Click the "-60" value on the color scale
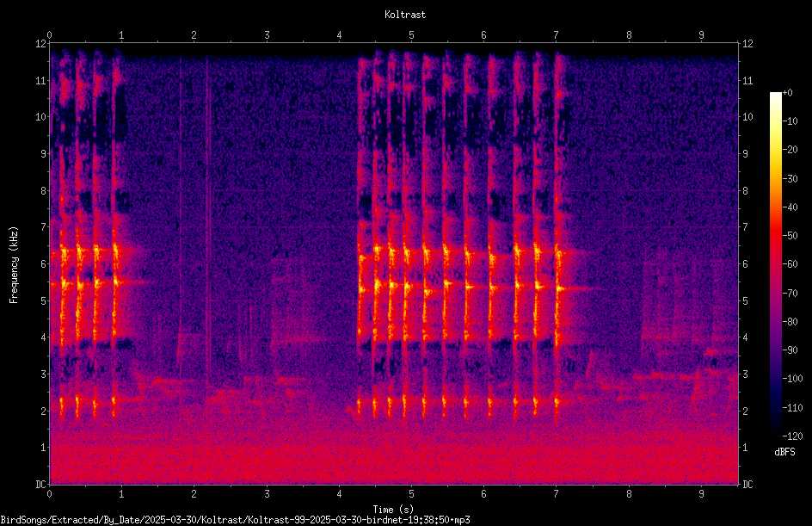 790,264
